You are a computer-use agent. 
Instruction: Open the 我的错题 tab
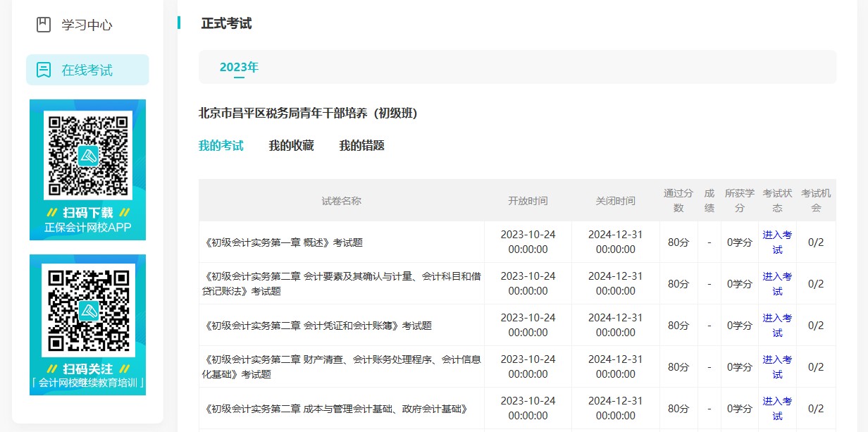click(x=361, y=146)
